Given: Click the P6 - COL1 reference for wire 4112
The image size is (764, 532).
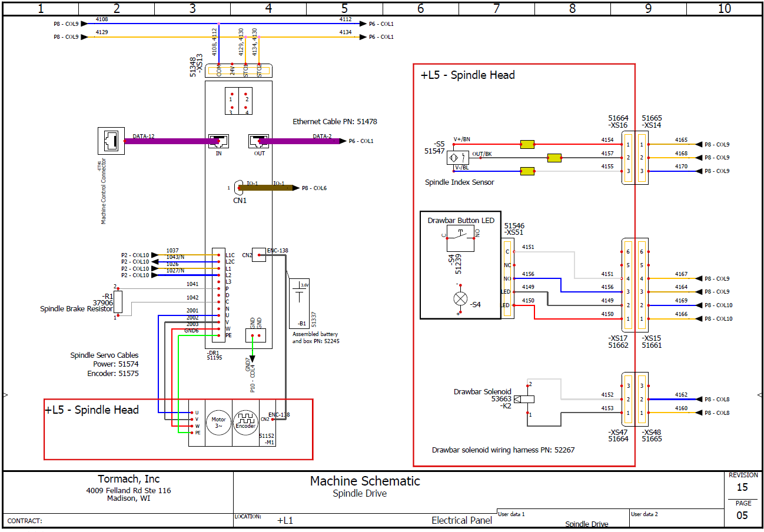Looking at the screenshot, I should 381,24.
